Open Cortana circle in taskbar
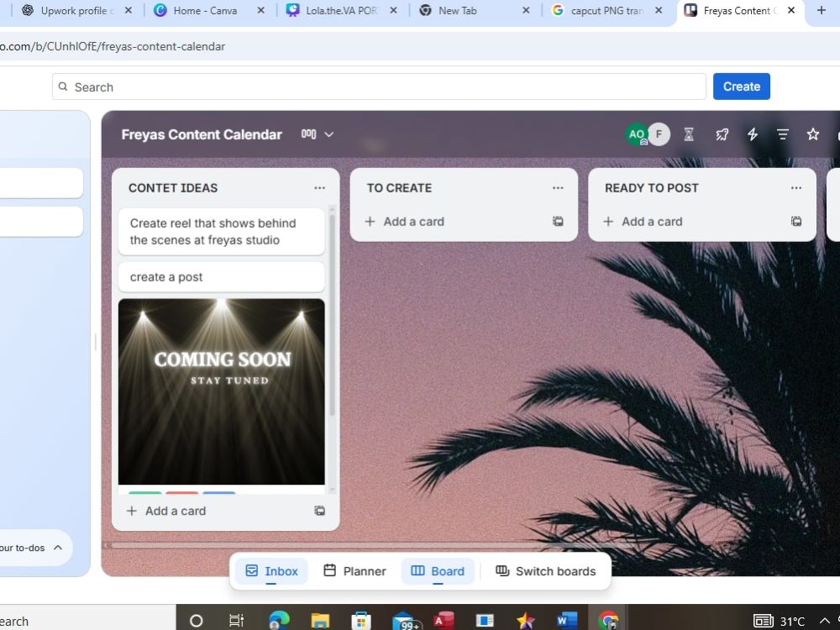 pyautogui.click(x=196, y=621)
